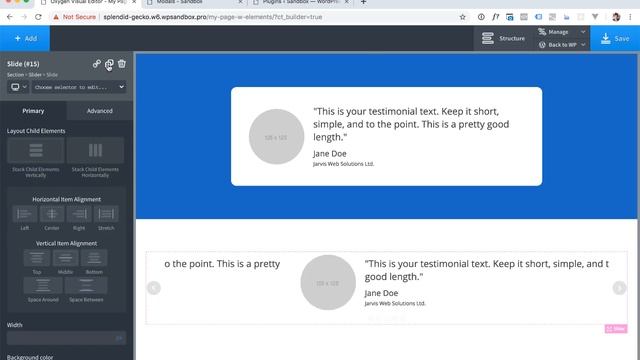
Task: Click the WordPress logo beside Back to WP
Action: coord(542,45)
